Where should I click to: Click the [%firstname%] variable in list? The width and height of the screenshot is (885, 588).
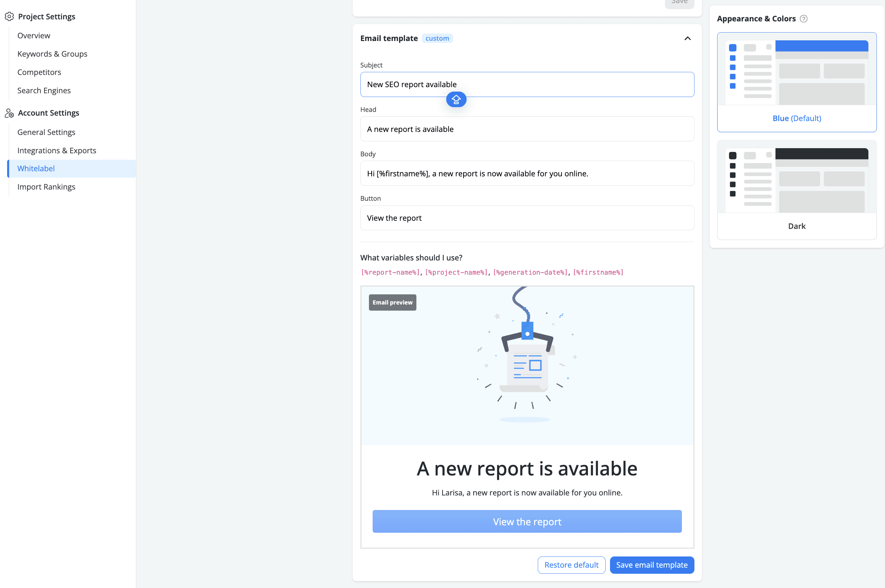click(598, 272)
